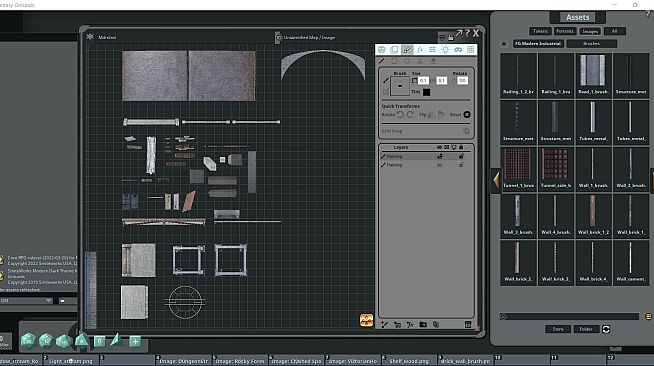Select the paint brush tool in toolbar
Viewport: 654px width, 366px height.
click(x=407, y=50)
